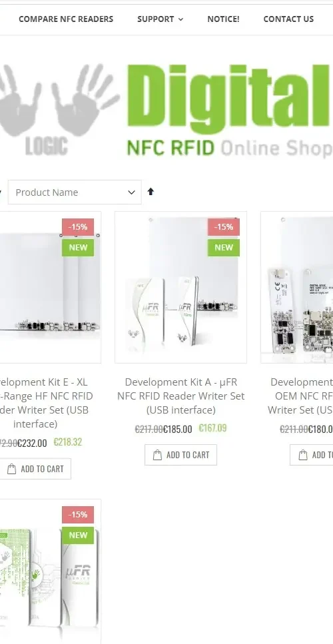Add Development Kit E to cart

pos(35,469)
